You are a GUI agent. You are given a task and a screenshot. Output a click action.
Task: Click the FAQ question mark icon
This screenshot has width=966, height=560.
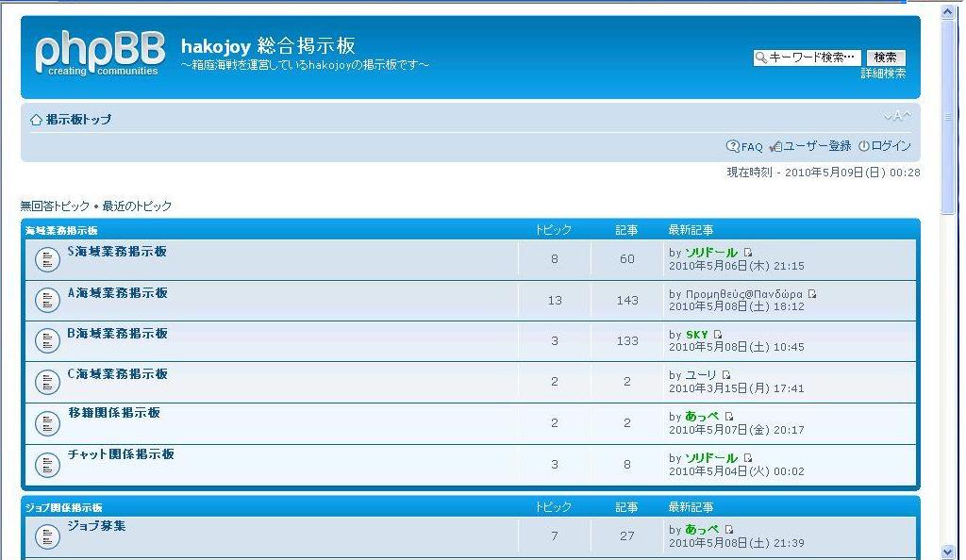(x=732, y=146)
